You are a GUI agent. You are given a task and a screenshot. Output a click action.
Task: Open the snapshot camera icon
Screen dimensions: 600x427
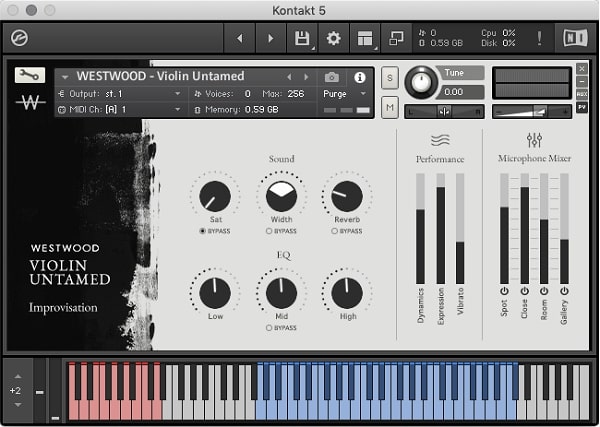(x=331, y=77)
